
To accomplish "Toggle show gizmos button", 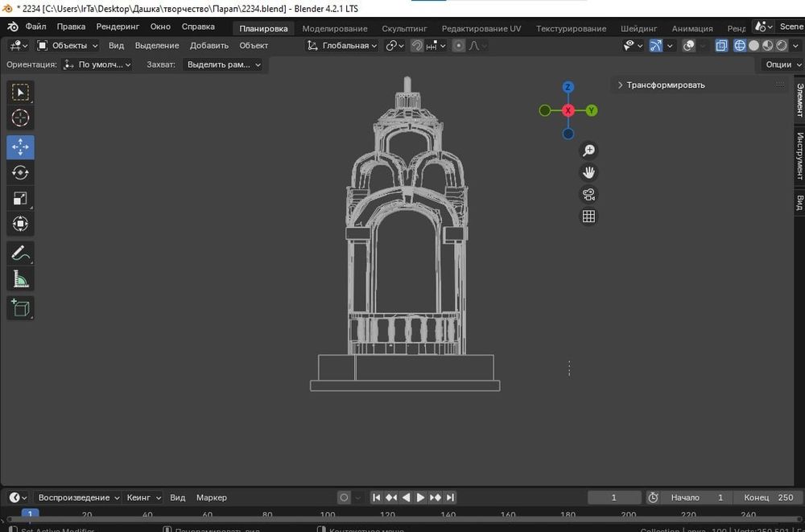I will click(656, 46).
